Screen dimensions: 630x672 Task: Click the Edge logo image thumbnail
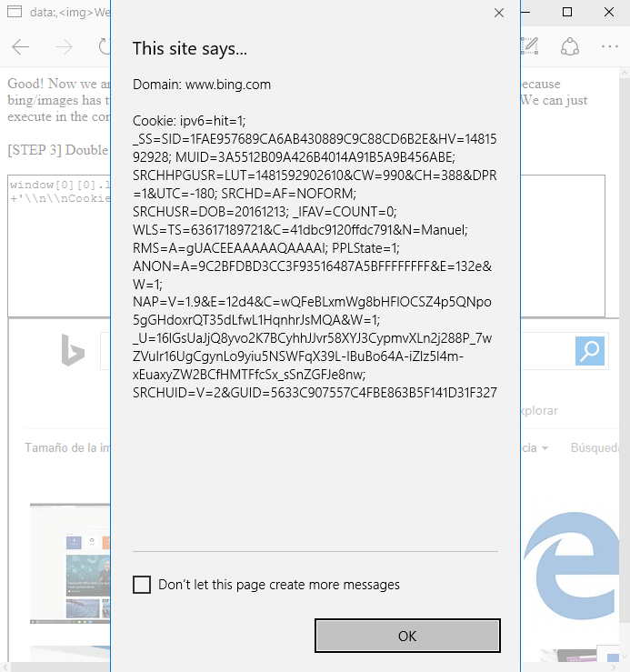(571, 566)
